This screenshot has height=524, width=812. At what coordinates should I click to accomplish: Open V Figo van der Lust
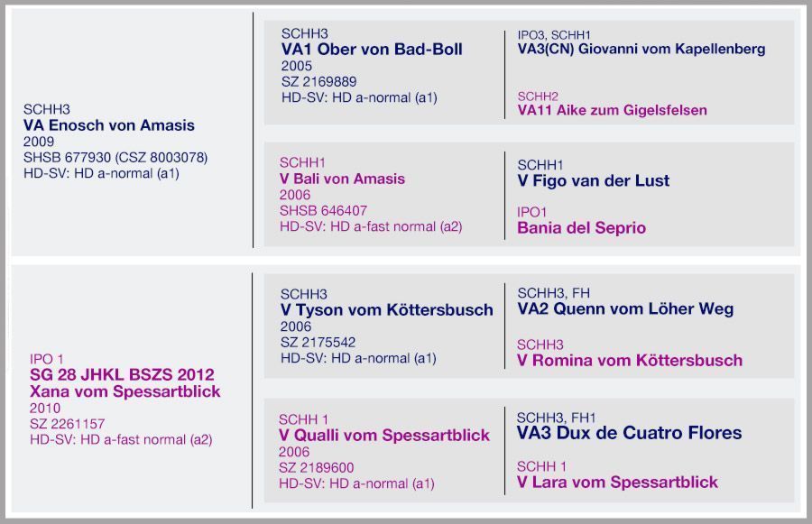(x=594, y=180)
